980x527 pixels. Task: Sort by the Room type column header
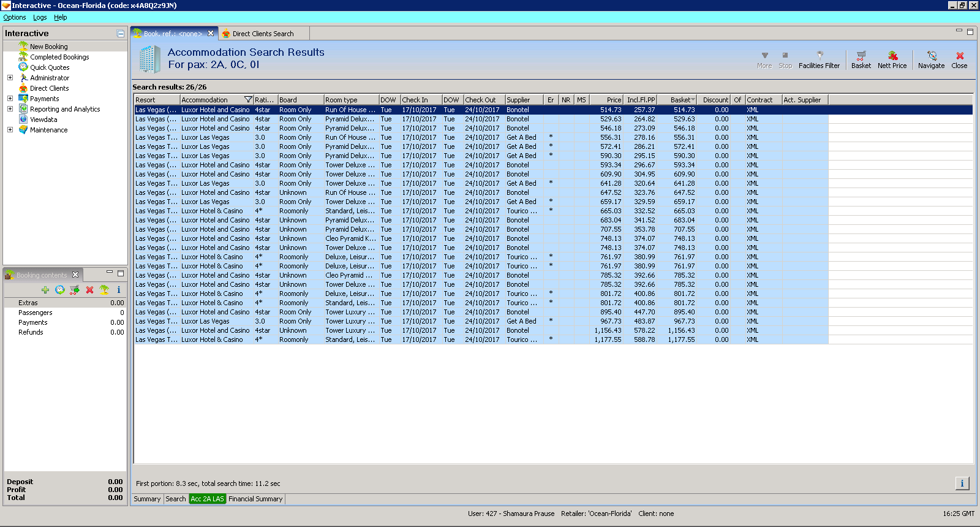click(351, 100)
